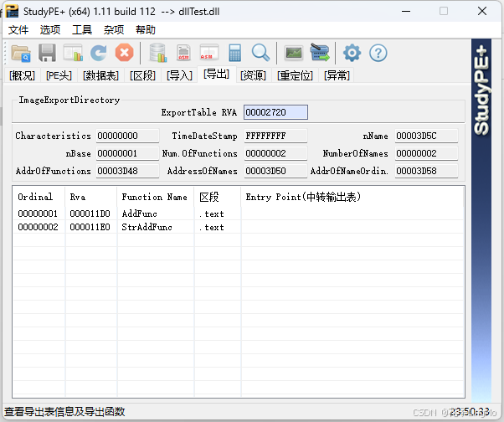The width and height of the screenshot is (504, 422).
Task: Click the orange close file X icon
Action: pyautogui.click(x=125, y=53)
